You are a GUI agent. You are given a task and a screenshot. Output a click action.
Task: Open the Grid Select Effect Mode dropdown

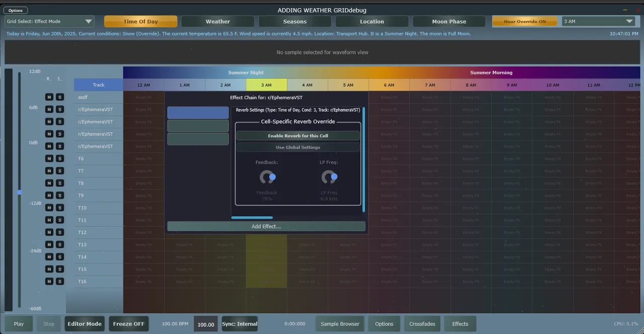(49, 22)
